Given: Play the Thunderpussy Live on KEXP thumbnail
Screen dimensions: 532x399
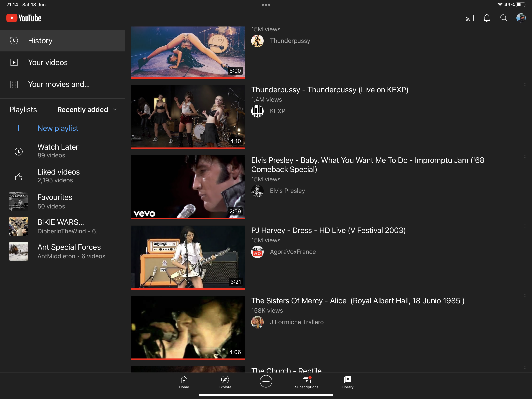Looking at the screenshot, I should tap(188, 116).
